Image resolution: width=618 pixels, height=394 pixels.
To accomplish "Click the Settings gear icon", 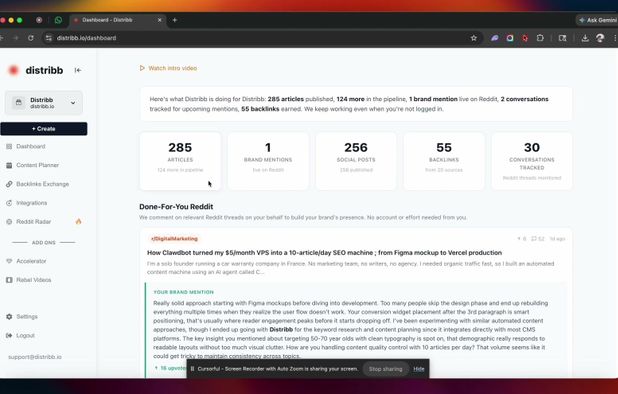I will coord(9,317).
